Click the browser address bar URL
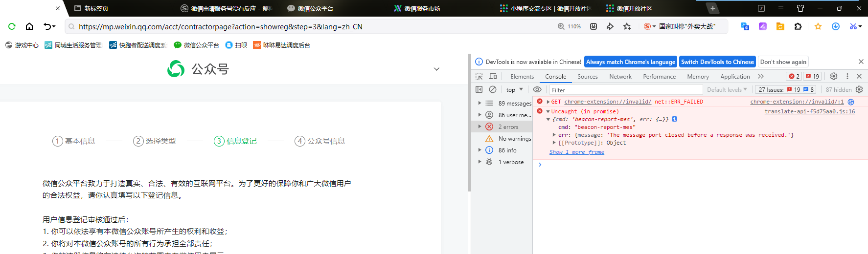 coord(221,26)
